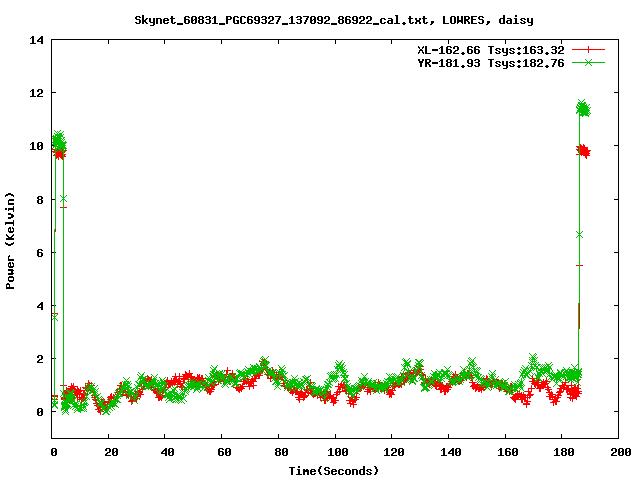
Task: Click y-axis tick label 8
Action: pyautogui.click(x=40, y=200)
